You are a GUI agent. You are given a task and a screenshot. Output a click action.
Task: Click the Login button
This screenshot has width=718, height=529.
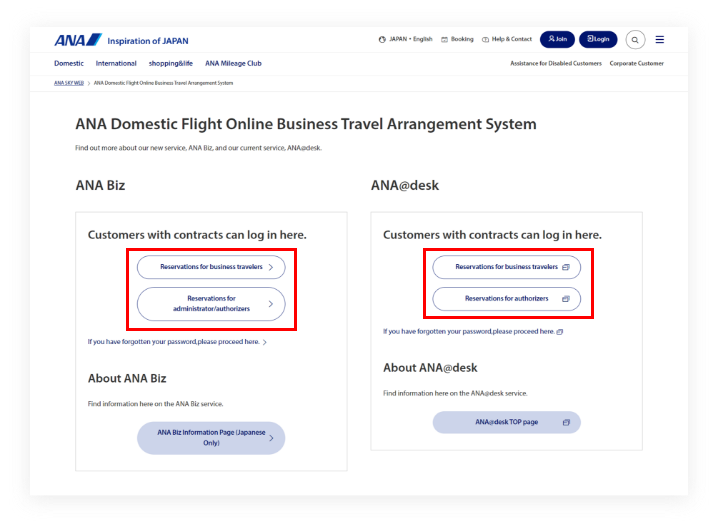(597, 39)
